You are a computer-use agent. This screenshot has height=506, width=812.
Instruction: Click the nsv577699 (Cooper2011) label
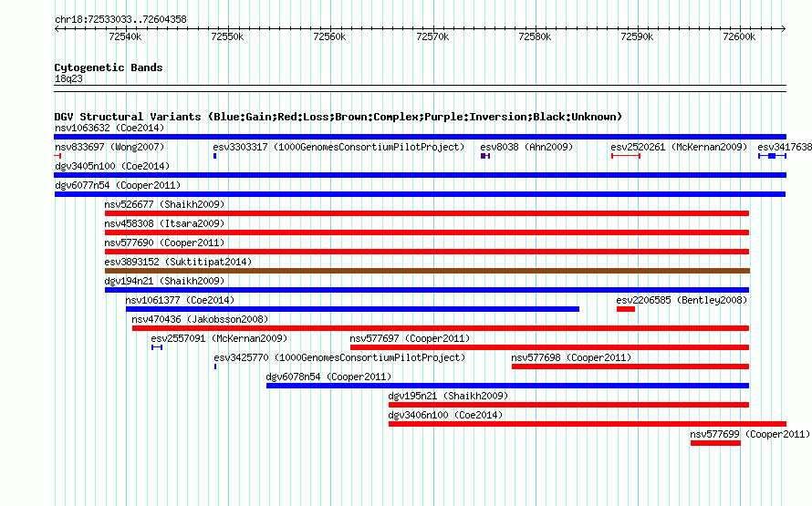click(x=750, y=434)
